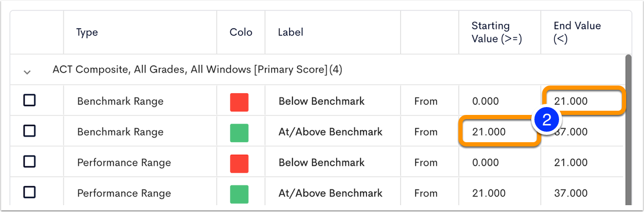Check the Benchmark Range At/Above Benchmark row

point(29,131)
